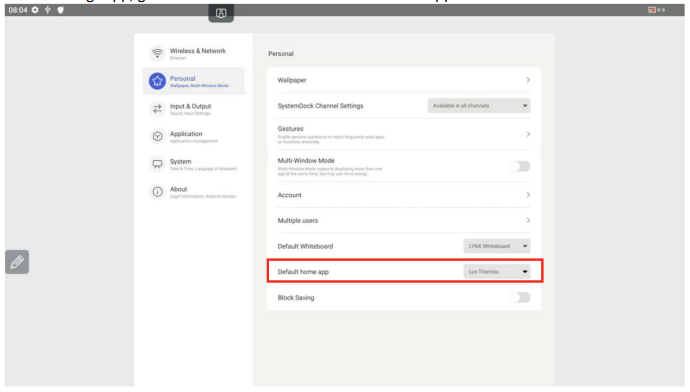Toggle the Block Saving switch
The height and width of the screenshot is (392, 690).
[x=520, y=297]
